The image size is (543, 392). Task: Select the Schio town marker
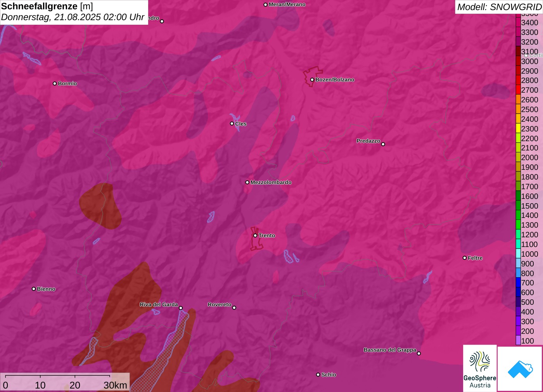pyautogui.click(x=318, y=375)
